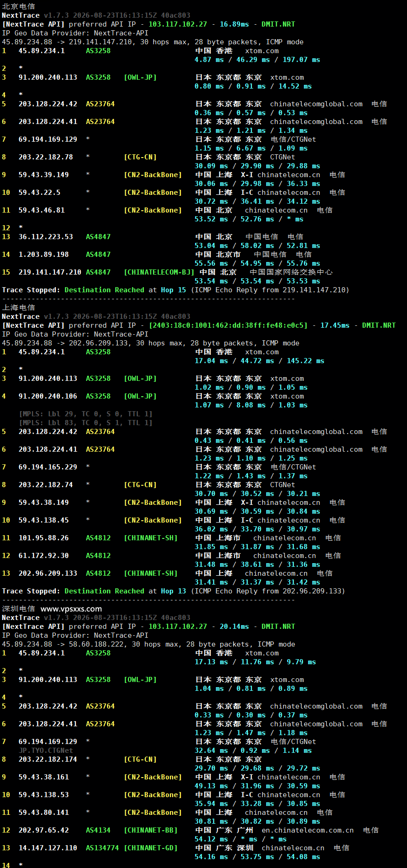Click the 深圳电信 section heading

coord(19,609)
